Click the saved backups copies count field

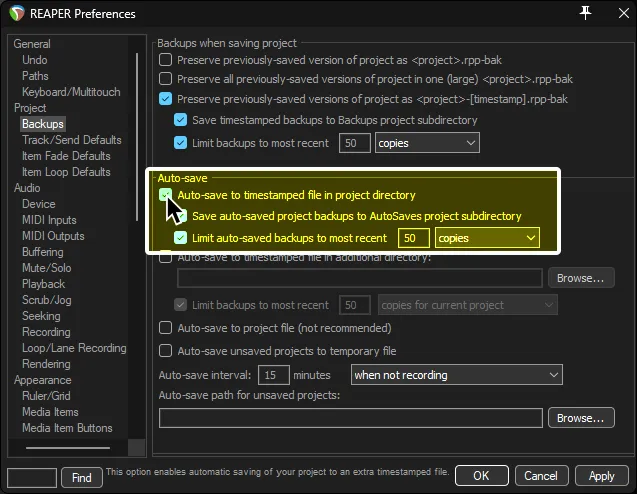(355, 143)
